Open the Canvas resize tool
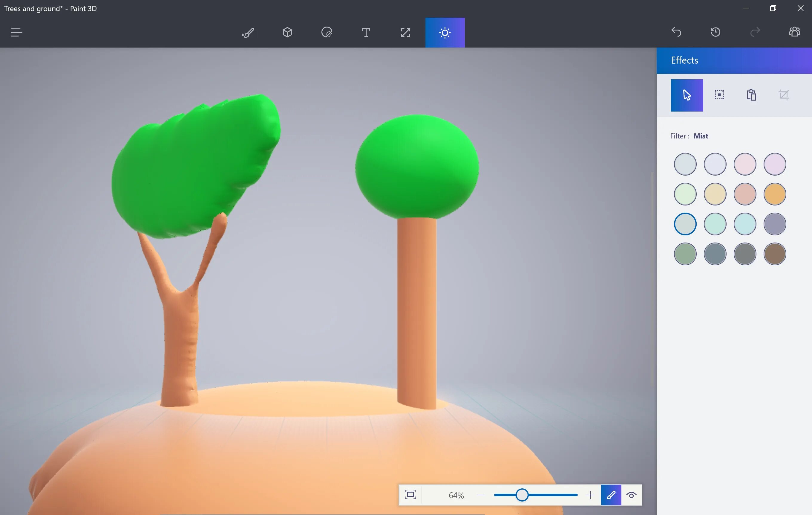This screenshot has width=812, height=515. (405, 33)
